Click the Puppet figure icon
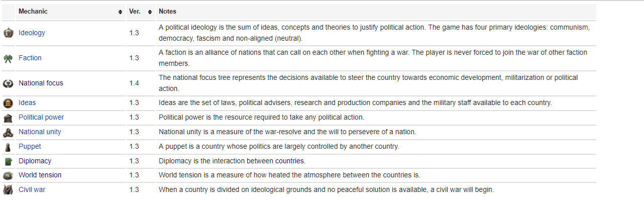The image size is (644, 203). click(8, 147)
